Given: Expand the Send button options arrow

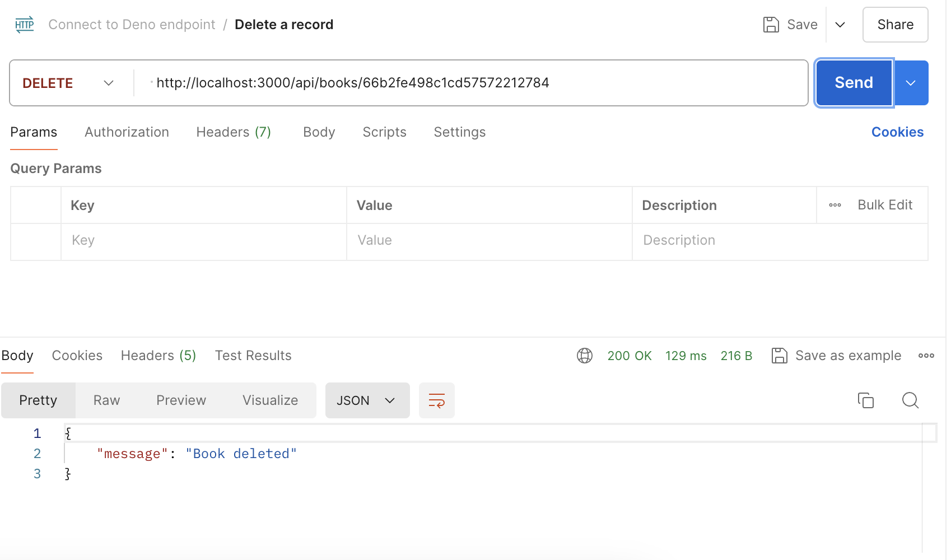Looking at the screenshot, I should pyautogui.click(x=911, y=83).
